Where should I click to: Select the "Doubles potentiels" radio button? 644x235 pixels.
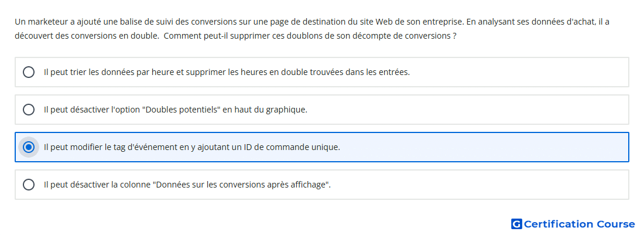pos(29,110)
